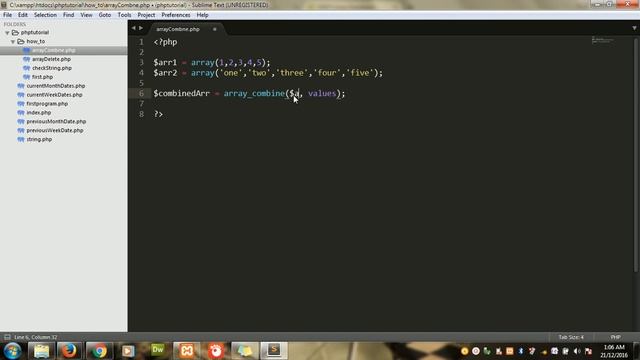The width and height of the screenshot is (640, 360).
Task: Select the phptutorial folder icon
Action: click(x=16, y=33)
